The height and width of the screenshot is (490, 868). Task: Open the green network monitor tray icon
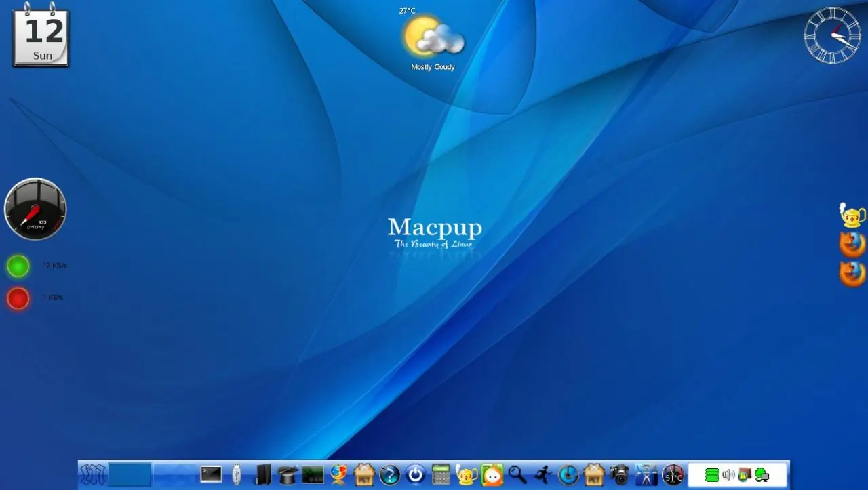[x=762, y=475]
